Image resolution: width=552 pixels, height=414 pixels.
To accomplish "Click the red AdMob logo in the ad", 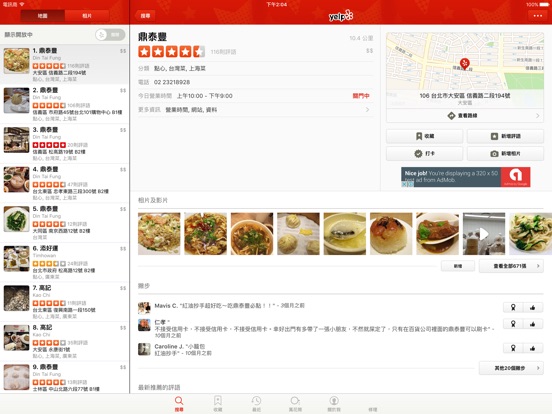I will pyautogui.click(x=515, y=177).
